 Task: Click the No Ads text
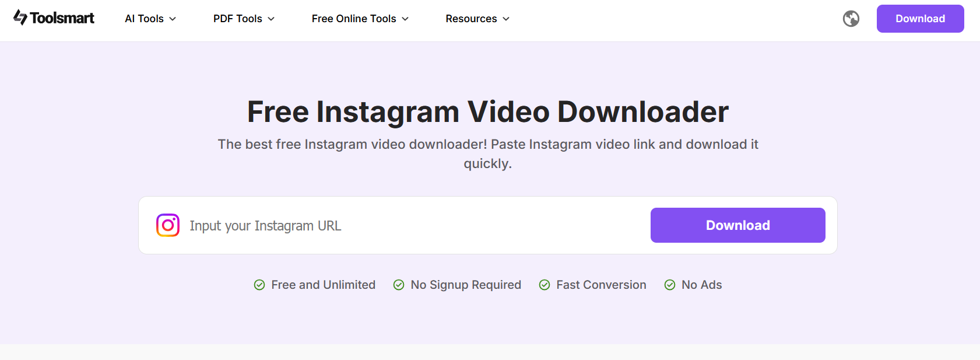pos(702,285)
